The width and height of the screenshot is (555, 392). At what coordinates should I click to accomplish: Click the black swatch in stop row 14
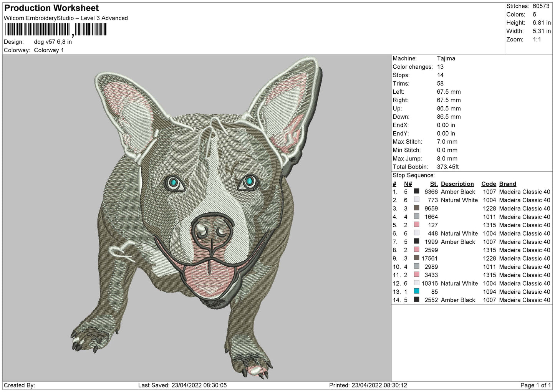point(416,299)
